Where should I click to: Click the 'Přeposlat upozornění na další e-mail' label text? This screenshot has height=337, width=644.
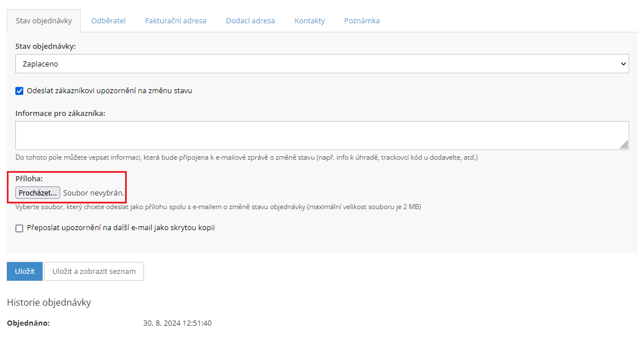click(121, 228)
